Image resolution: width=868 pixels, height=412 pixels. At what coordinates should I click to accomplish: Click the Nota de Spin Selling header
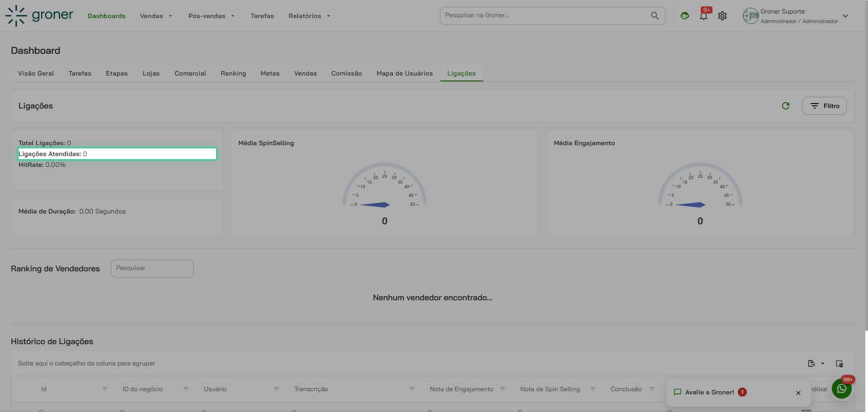click(550, 389)
